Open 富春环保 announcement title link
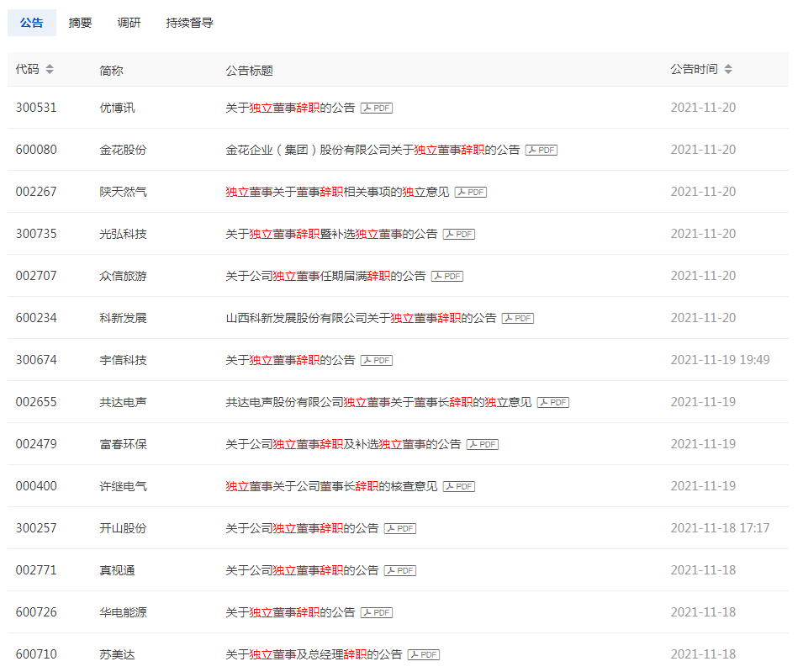Viewport: 803px width, 672px height. point(343,444)
